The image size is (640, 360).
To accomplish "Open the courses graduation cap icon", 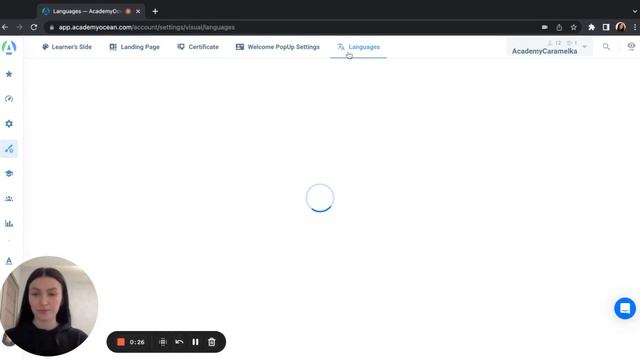I will click(x=9, y=173).
